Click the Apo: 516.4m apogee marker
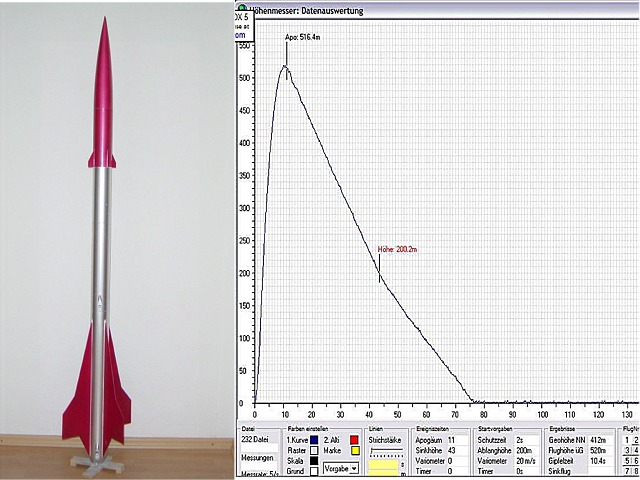Screen dimensions: 640x480 point(302,38)
